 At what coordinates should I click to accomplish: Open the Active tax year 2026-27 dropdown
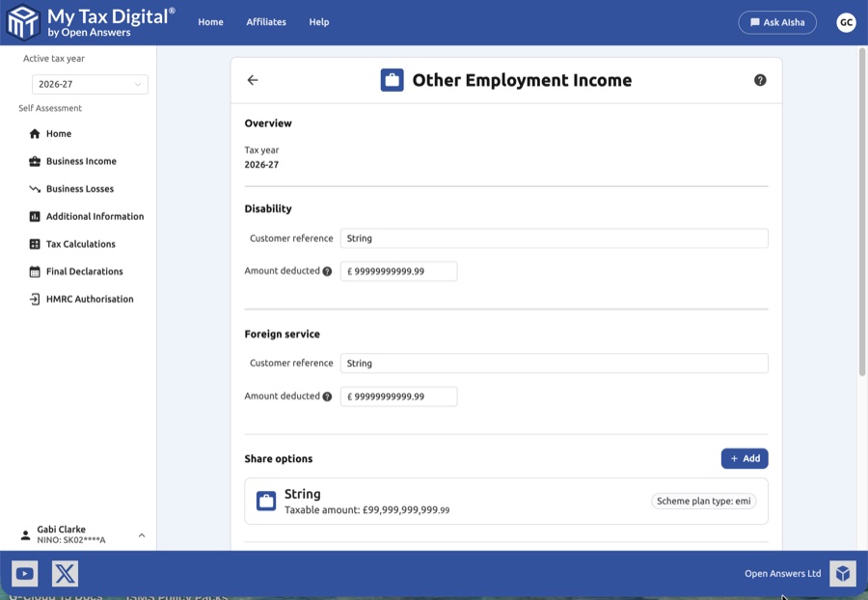click(x=90, y=84)
